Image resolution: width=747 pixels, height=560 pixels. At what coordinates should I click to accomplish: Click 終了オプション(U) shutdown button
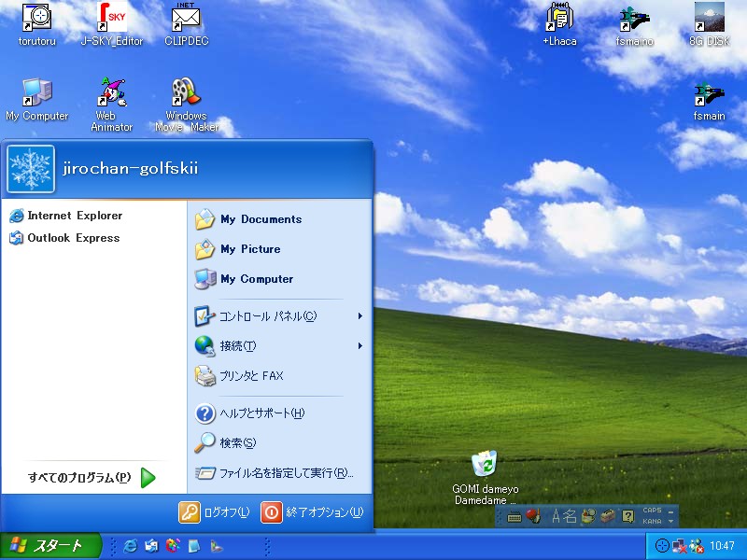pos(312,512)
